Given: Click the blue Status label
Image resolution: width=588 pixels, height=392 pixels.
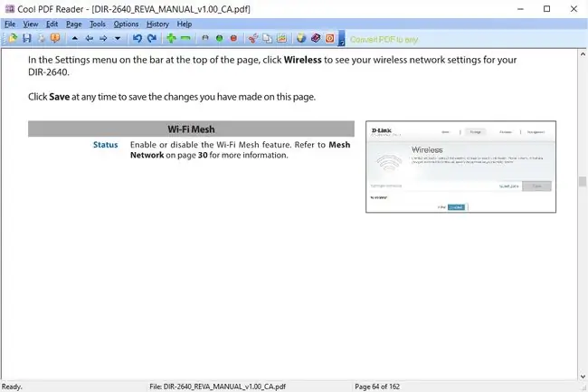Looking at the screenshot, I should (x=105, y=145).
